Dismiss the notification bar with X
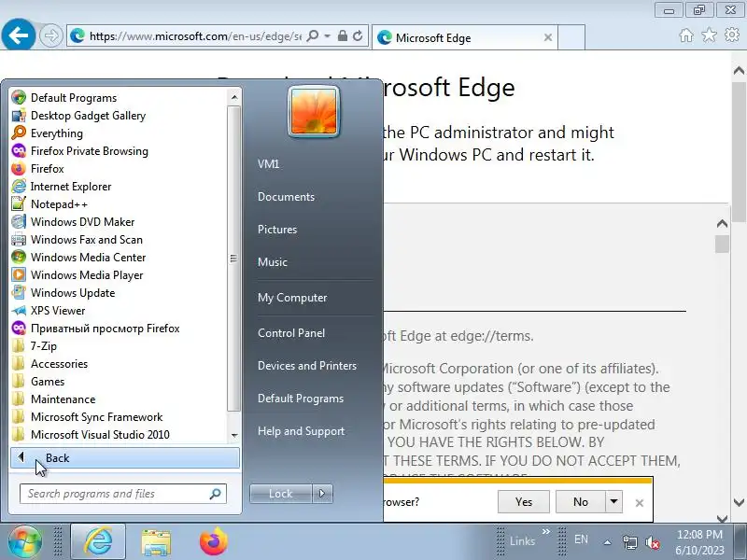 [640, 502]
